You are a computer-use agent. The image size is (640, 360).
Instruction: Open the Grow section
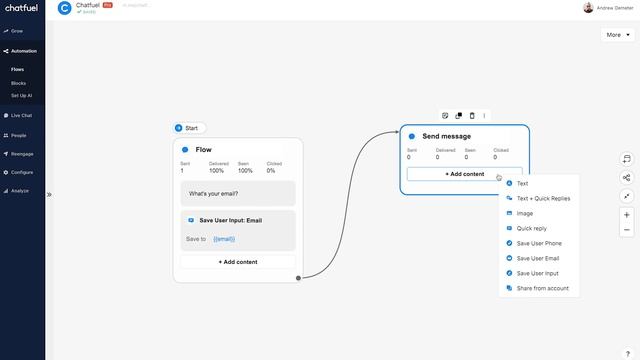pyautogui.click(x=17, y=31)
